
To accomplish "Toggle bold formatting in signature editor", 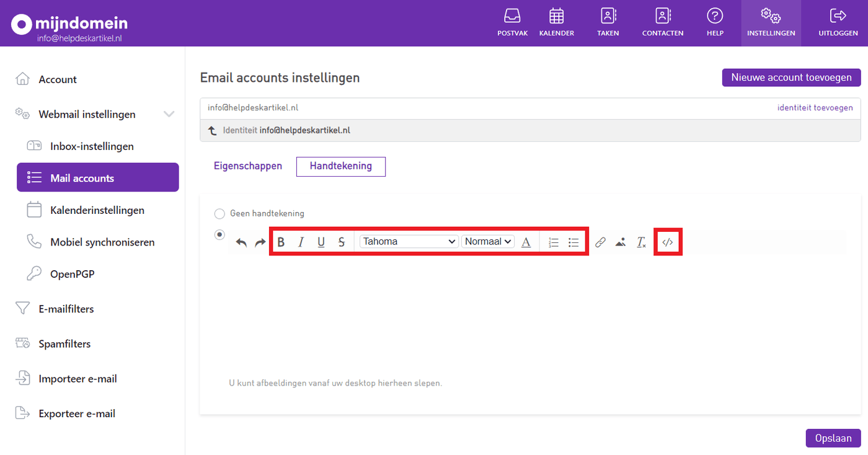I will [281, 242].
